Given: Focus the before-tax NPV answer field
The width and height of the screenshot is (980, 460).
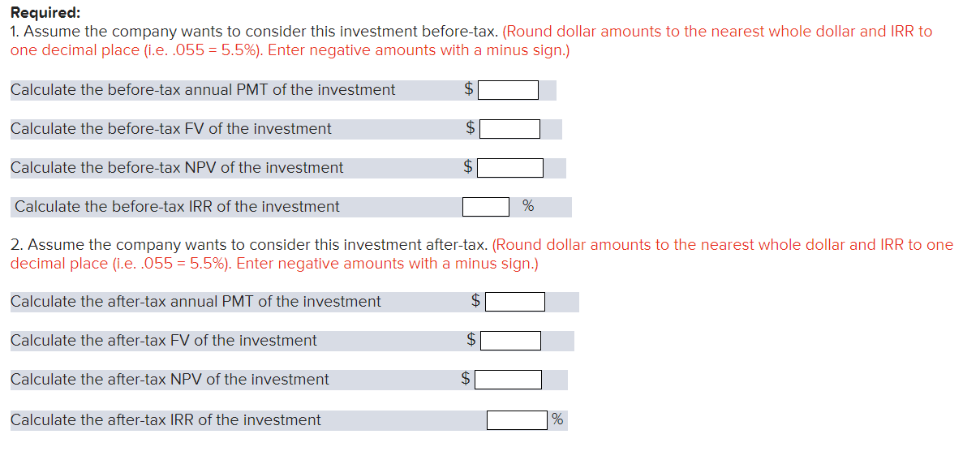Looking at the screenshot, I should coord(510,168).
